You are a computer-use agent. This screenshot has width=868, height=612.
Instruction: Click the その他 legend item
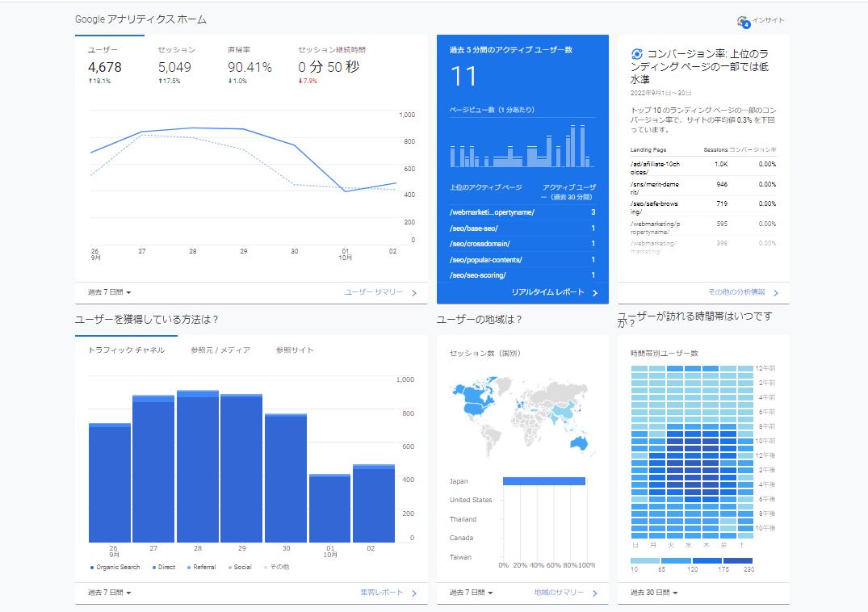(277, 567)
